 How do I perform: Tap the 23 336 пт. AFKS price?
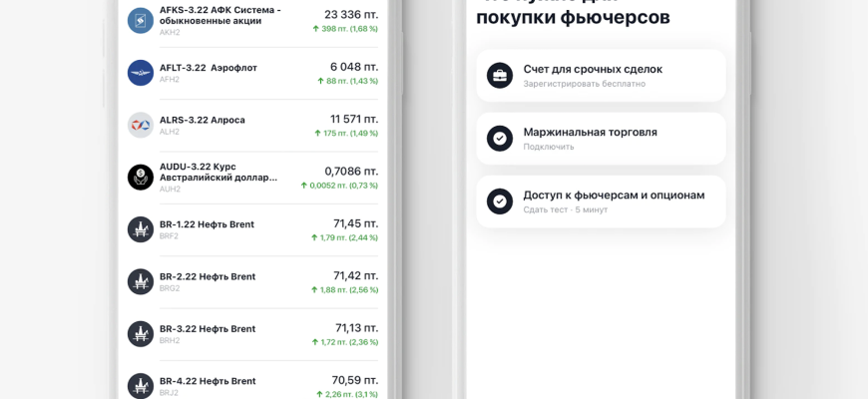tap(351, 14)
